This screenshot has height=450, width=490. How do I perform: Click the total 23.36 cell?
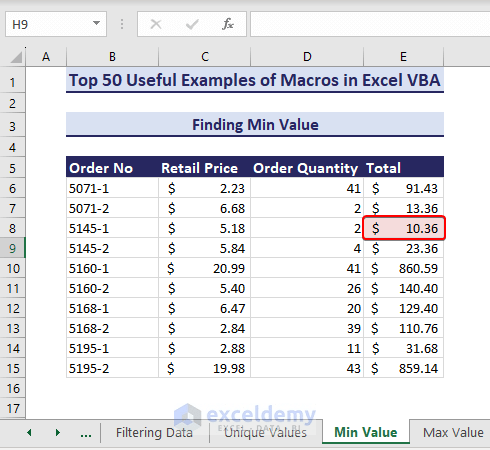404,248
